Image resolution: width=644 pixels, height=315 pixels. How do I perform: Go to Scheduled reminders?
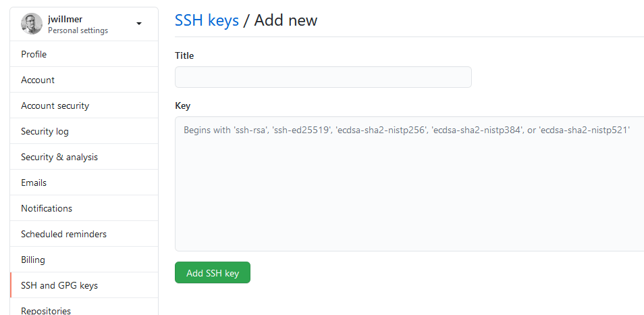(x=84, y=234)
